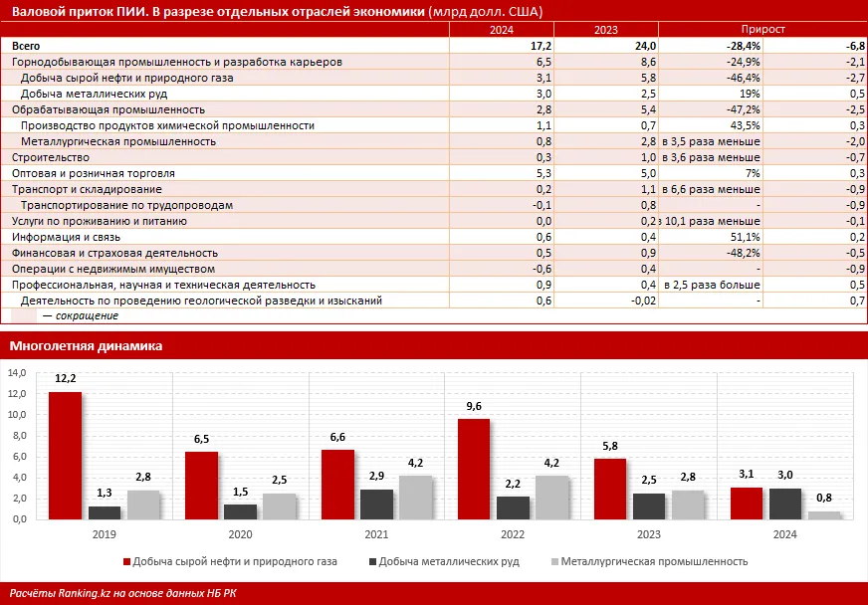Viewport: 868px width, 605px height.
Task: Select the pink 'сокращение' legend box under the table
Action: (24, 315)
